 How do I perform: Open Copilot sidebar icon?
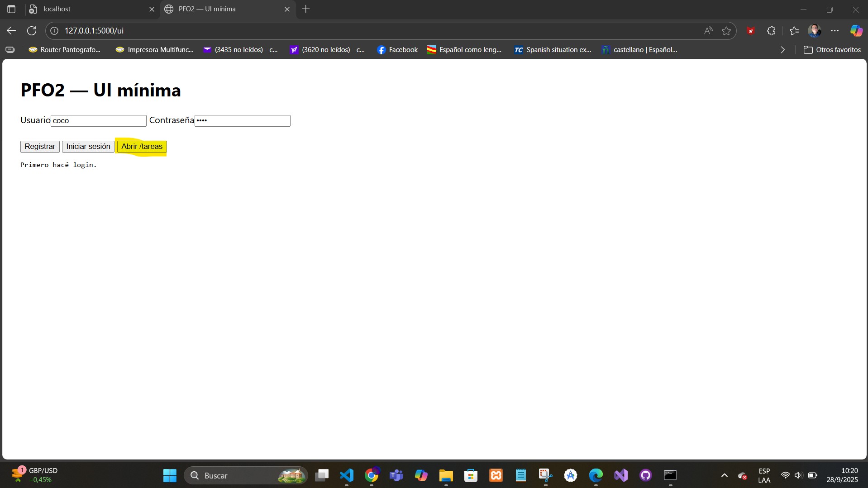point(856,31)
